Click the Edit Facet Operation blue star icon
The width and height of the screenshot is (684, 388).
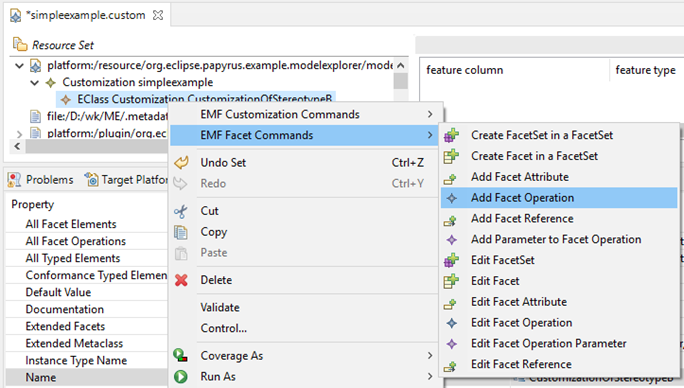(451, 323)
